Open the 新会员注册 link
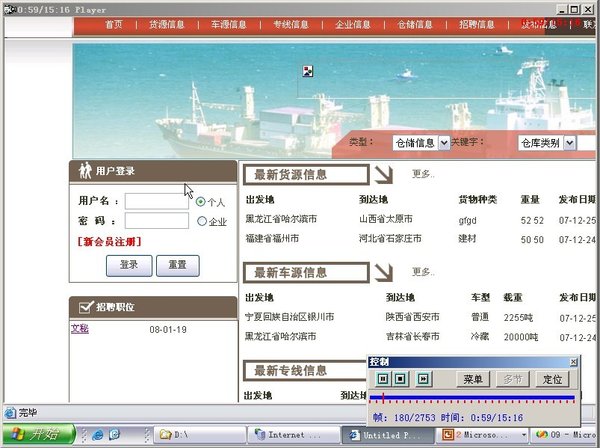 click(109, 241)
